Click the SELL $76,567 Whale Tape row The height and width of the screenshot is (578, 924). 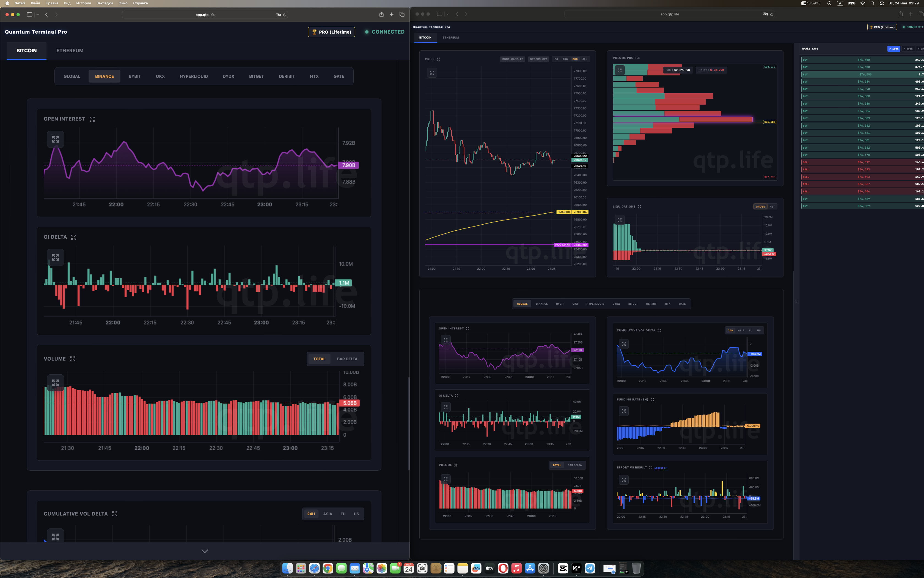(x=862, y=184)
